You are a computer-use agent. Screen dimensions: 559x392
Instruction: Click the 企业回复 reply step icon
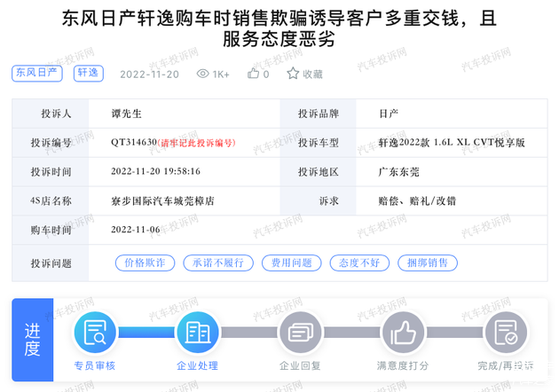click(x=301, y=333)
